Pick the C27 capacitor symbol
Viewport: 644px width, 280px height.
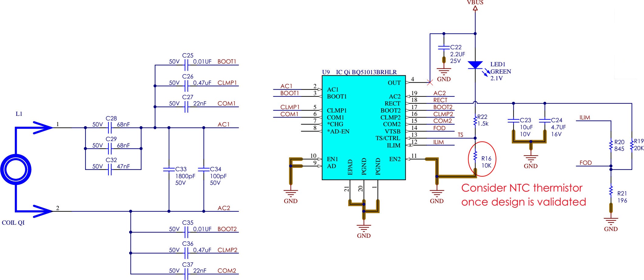pyautogui.click(x=187, y=107)
